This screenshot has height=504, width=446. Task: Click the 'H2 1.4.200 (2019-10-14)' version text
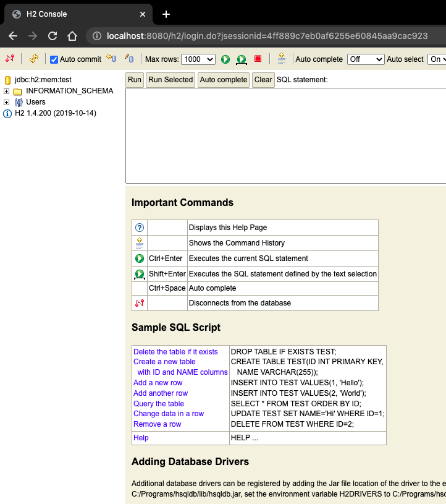coord(56,113)
